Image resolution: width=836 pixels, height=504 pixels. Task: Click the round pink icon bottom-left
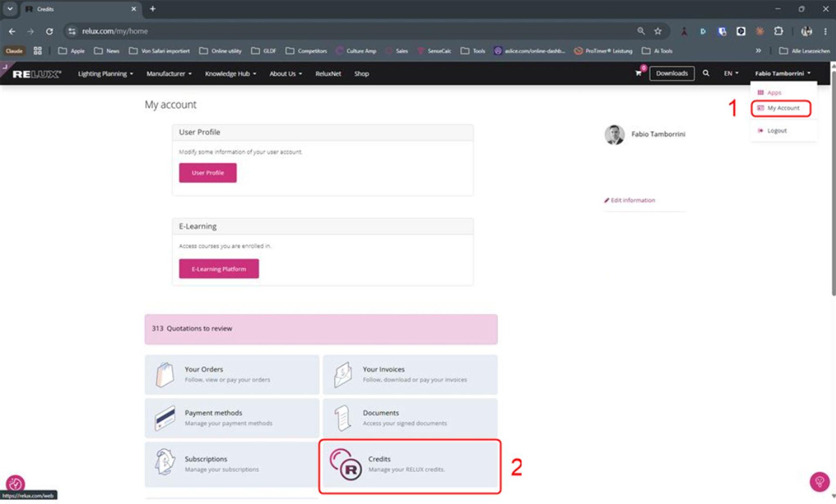click(15, 484)
